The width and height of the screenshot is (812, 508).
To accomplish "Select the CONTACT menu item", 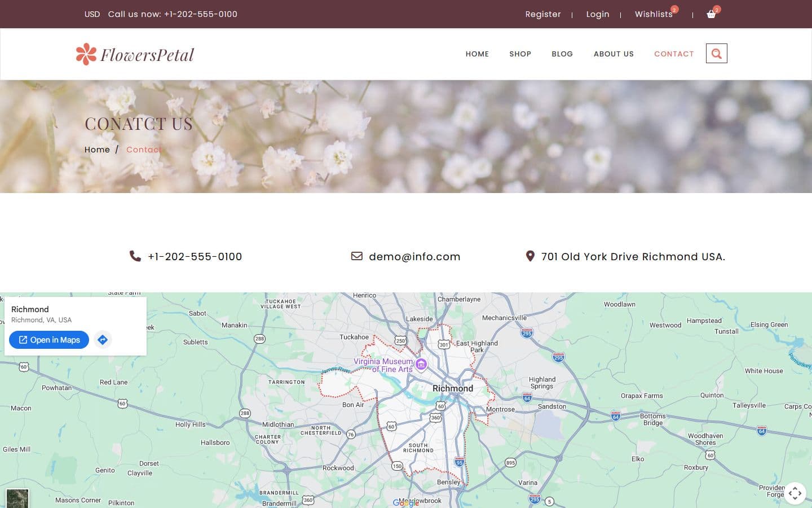I will 674,54.
